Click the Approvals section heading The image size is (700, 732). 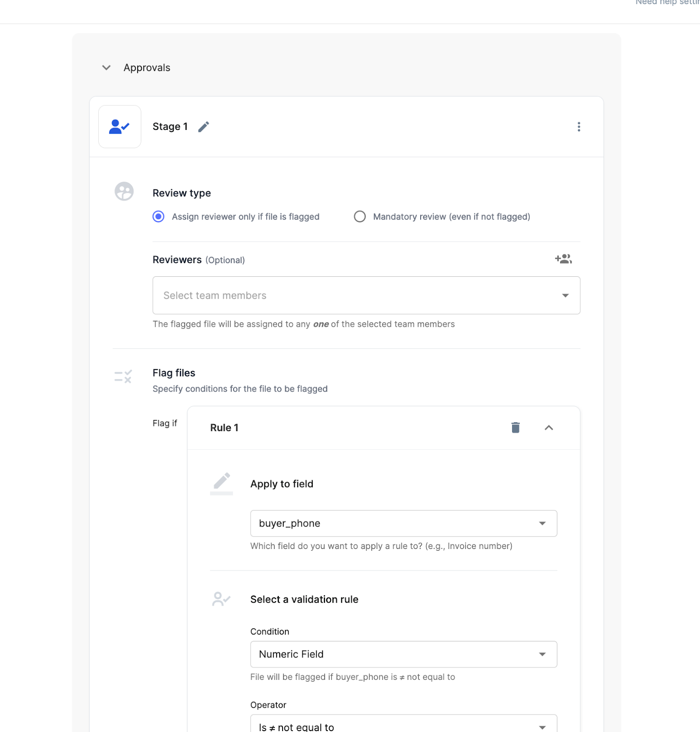pyautogui.click(x=147, y=68)
